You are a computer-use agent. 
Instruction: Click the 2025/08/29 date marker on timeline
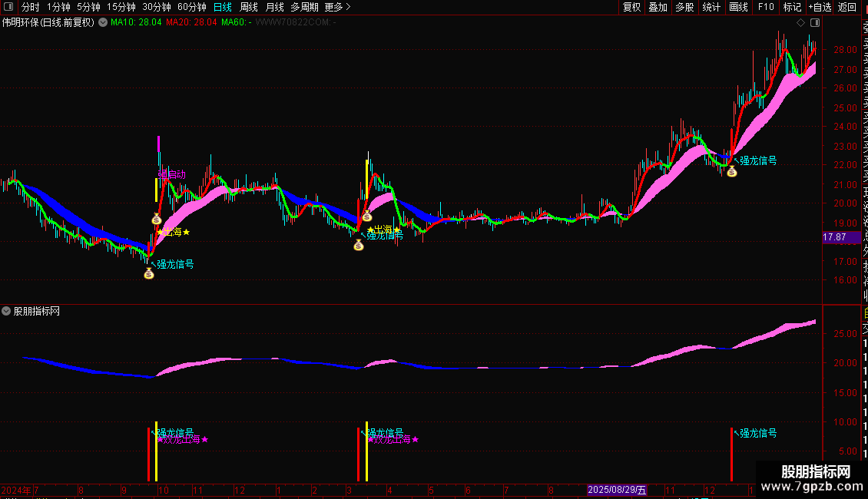click(x=617, y=490)
